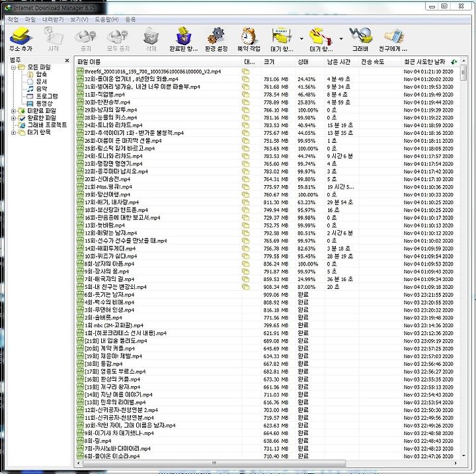476x474 pixels.
Task: Sort by the 크기 column header
Action: pos(278,61)
